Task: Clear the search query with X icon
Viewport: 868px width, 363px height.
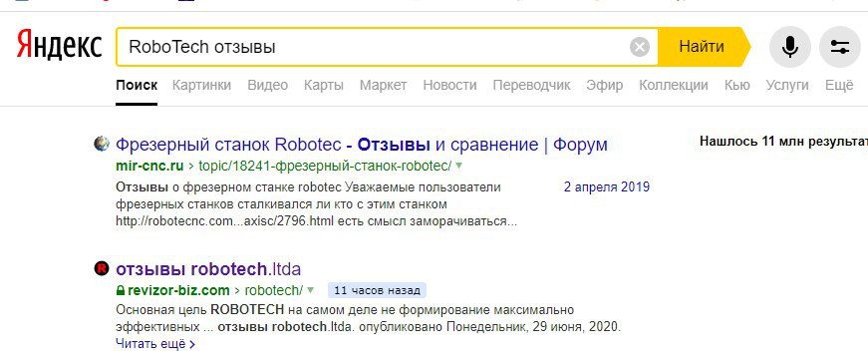Action: pyautogui.click(x=640, y=47)
